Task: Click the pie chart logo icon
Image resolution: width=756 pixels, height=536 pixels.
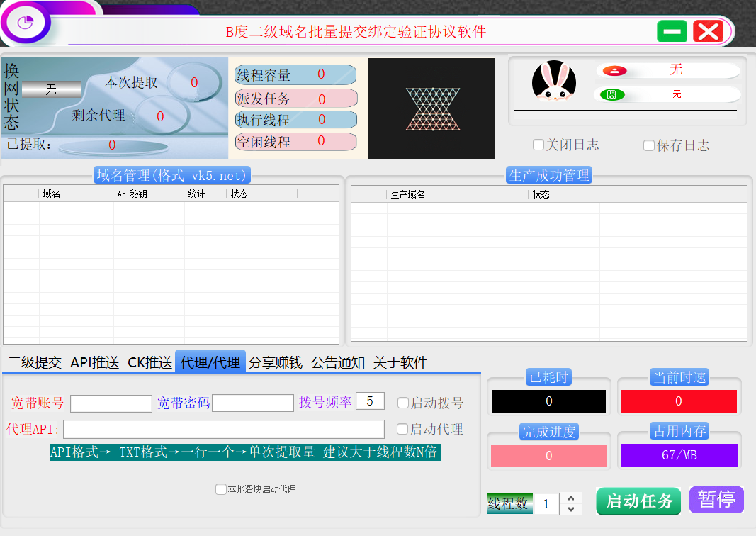Action: [x=26, y=23]
